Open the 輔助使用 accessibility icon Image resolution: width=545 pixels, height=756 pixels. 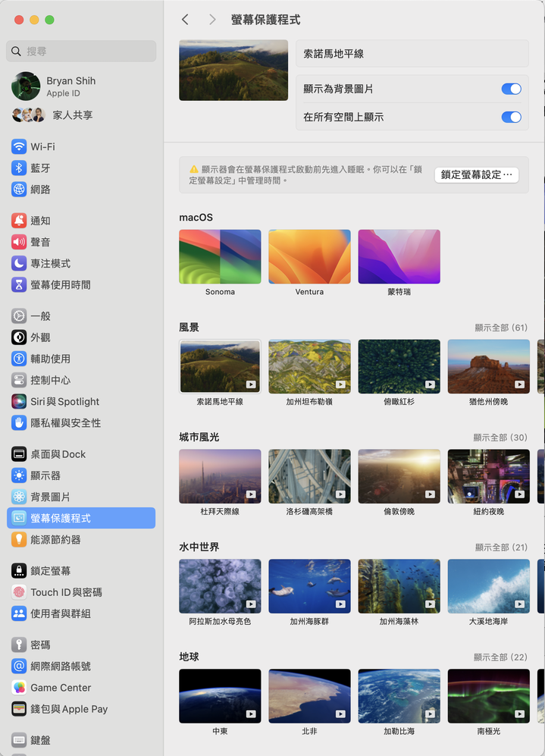click(19, 358)
